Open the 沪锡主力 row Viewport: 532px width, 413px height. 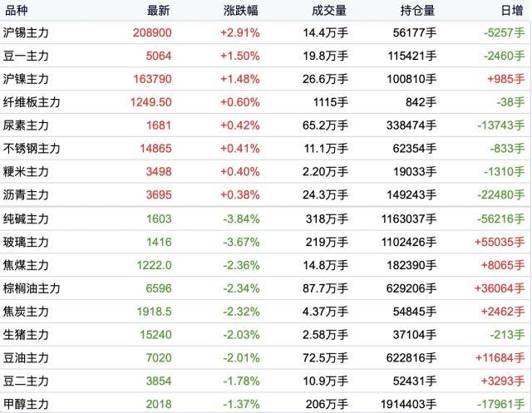27,32
